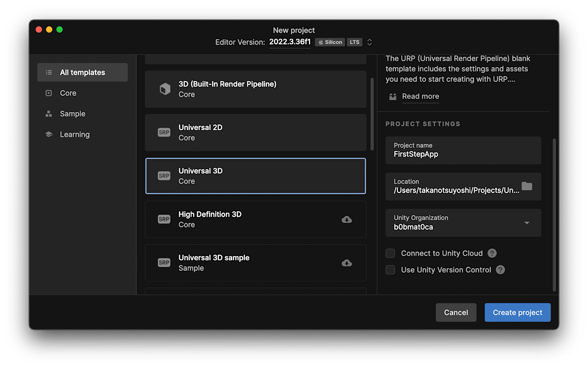Click the editor version 2022.3.36f1 text

tap(290, 42)
